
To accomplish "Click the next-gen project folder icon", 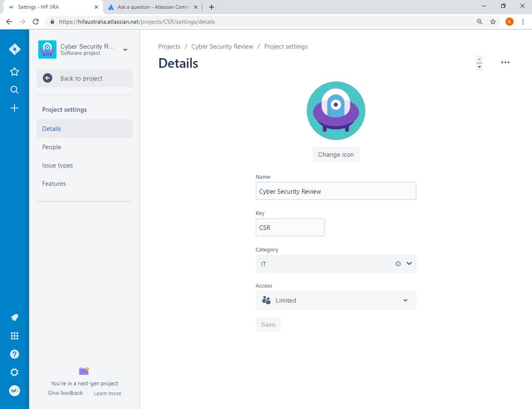I will [x=84, y=371].
